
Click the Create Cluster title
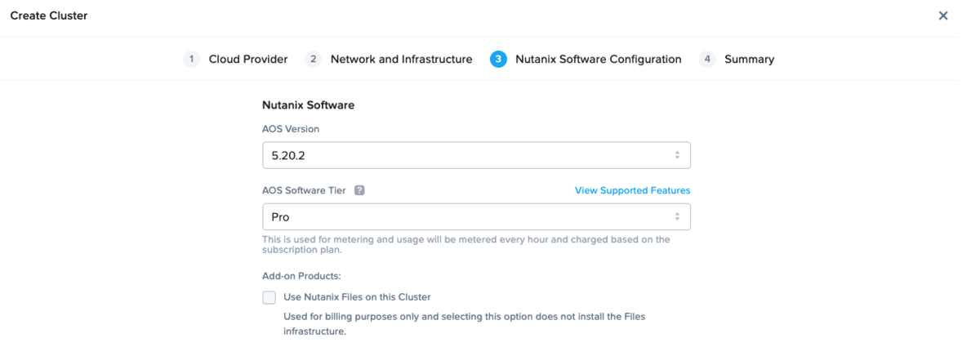49,16
